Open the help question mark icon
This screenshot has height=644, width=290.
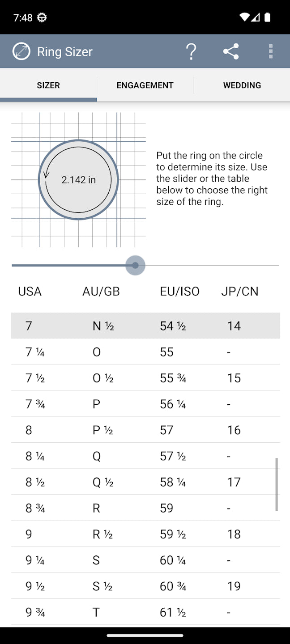[x=191, y=52]
